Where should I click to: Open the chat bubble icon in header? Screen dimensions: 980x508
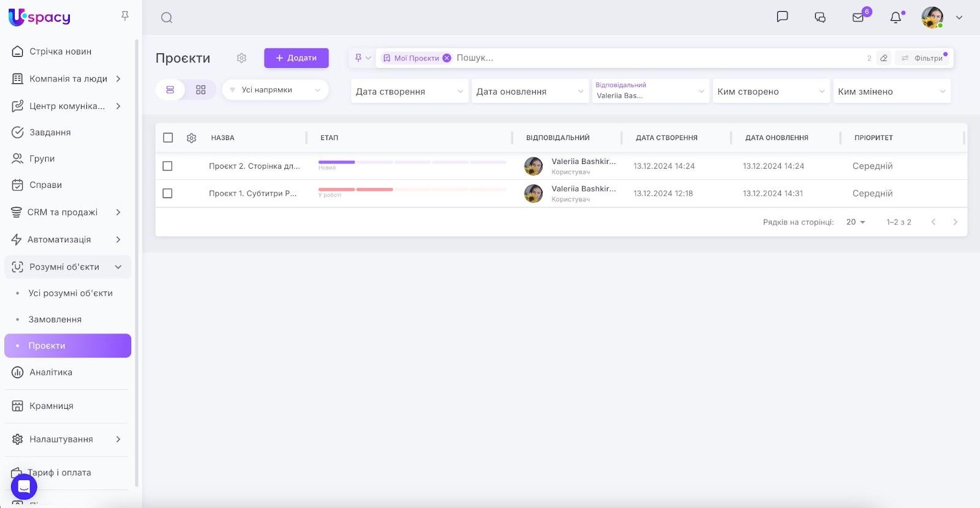782,17
